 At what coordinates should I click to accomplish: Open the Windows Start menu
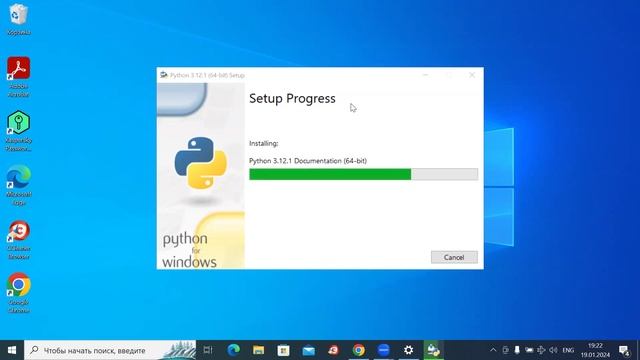(12, 350)
